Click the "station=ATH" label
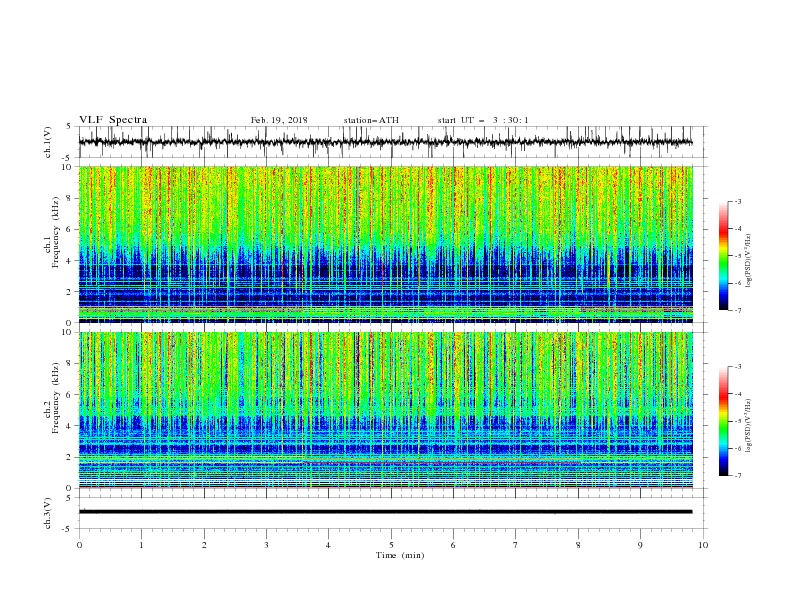Screen dimensions: 792x612 click(371, 120)
